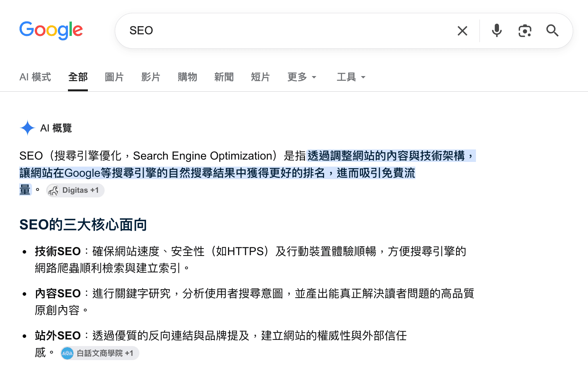This screenshot has height=373, width=588.
Task: Open the Digitas +1 source chip
Action: (75, 190)
